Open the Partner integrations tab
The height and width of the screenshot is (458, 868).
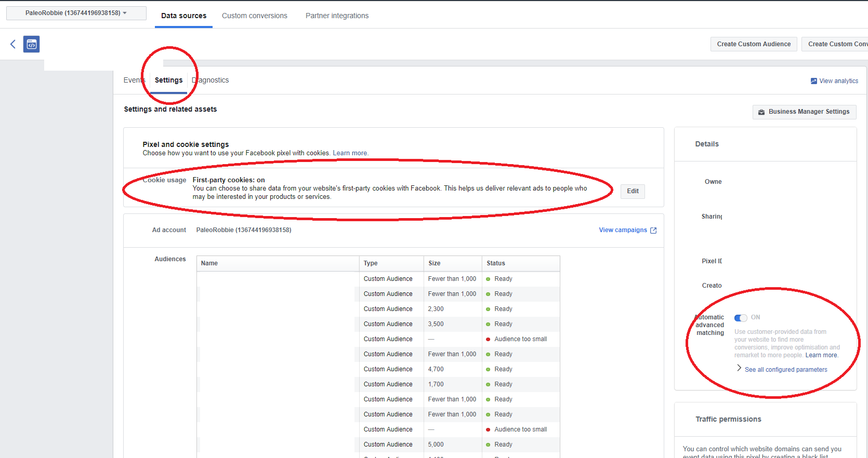[x=337, y=16]
